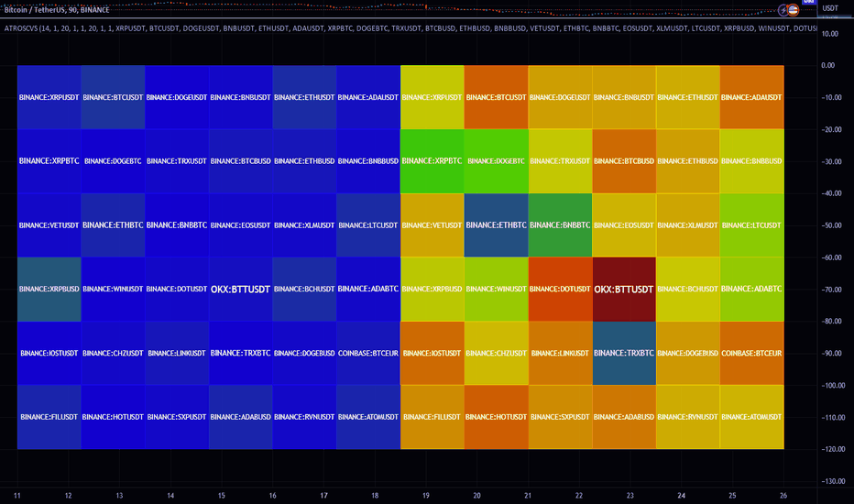This screenshot has width=854, height=504.
Task: Click the Bitcoin / TetherUS symbol title
Action: (57, 10)
